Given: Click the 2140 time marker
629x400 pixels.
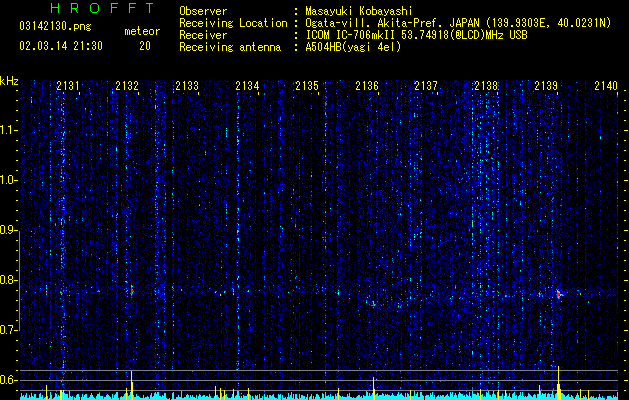Looking at the screenshot, I should (x=606, y=85).
